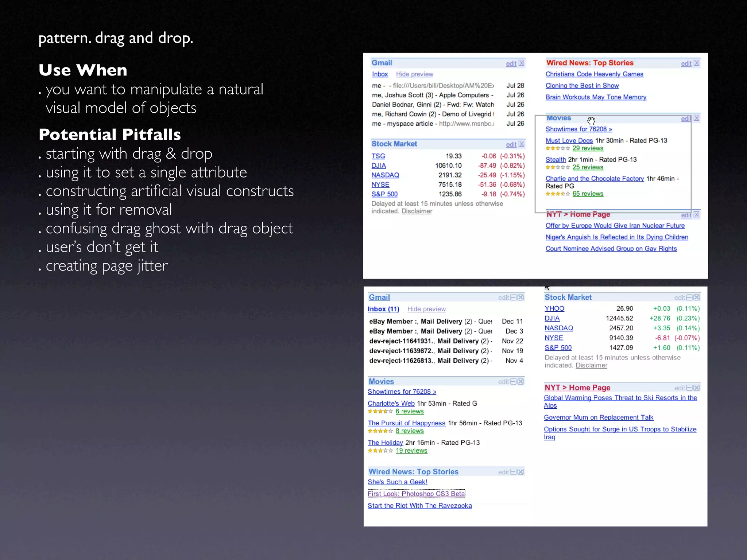Image resolution: width=747 pixels, height=560 pixels.
Task: Open the Inbox link in the upper Gmail module
Action: tap(380, 74)
